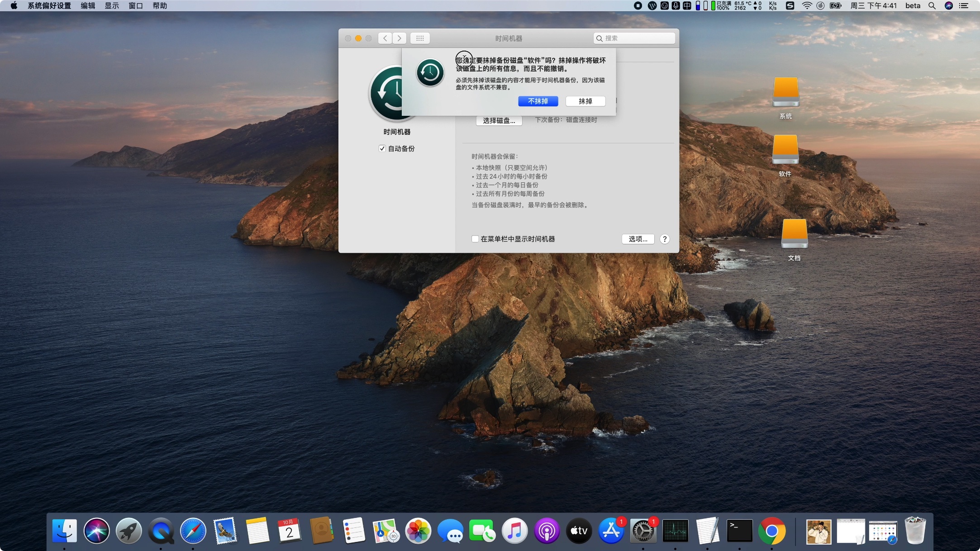
Task: Open Notes in the Dock
Action: coord(257,531)
